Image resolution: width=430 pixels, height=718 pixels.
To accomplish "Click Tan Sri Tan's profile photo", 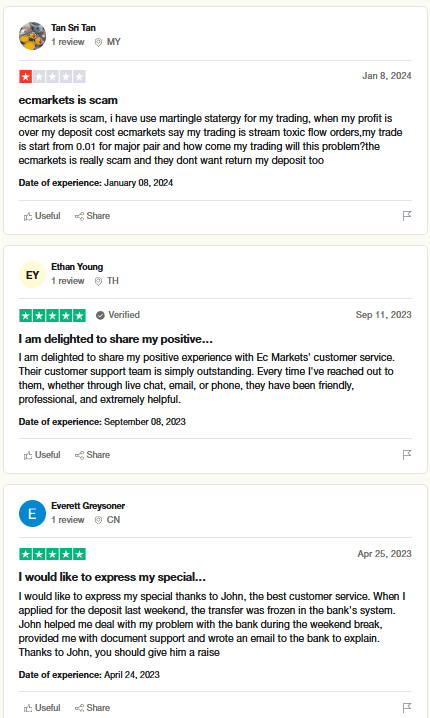I will point(32,36).
